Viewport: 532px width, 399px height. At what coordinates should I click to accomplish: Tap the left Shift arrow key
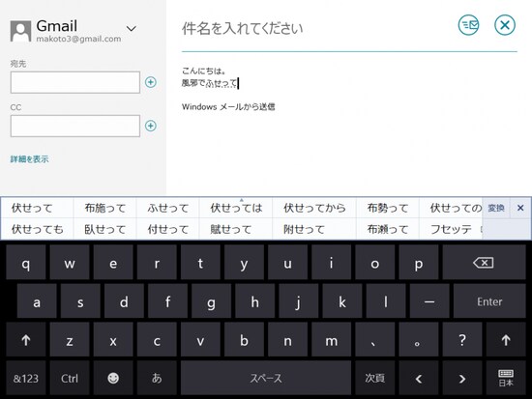[x=26, y=340]
